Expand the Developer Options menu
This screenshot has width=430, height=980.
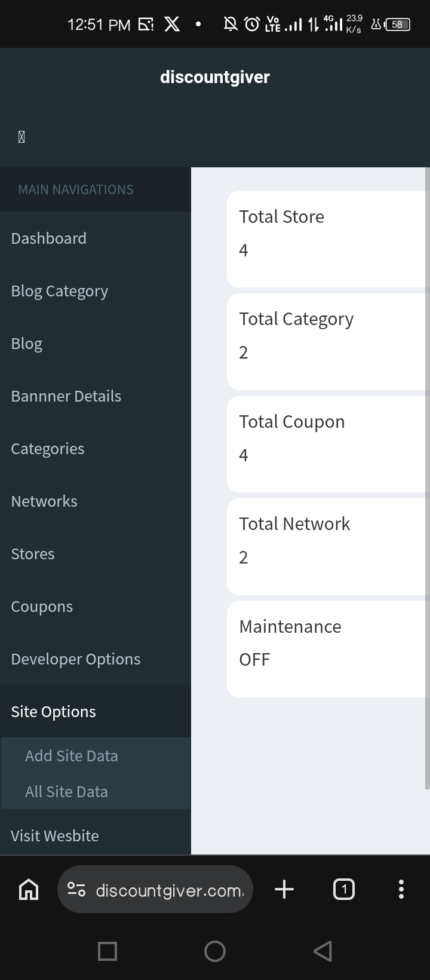[x=76, y=659]
